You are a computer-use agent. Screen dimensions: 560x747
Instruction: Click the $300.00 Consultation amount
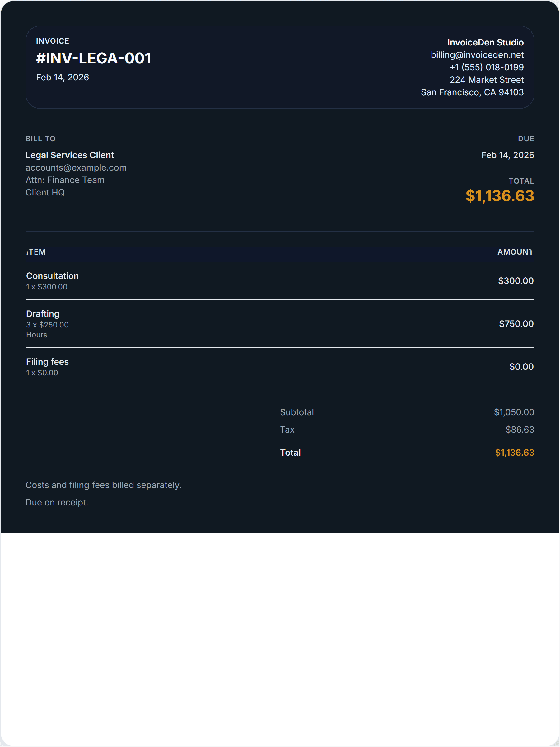516,281
